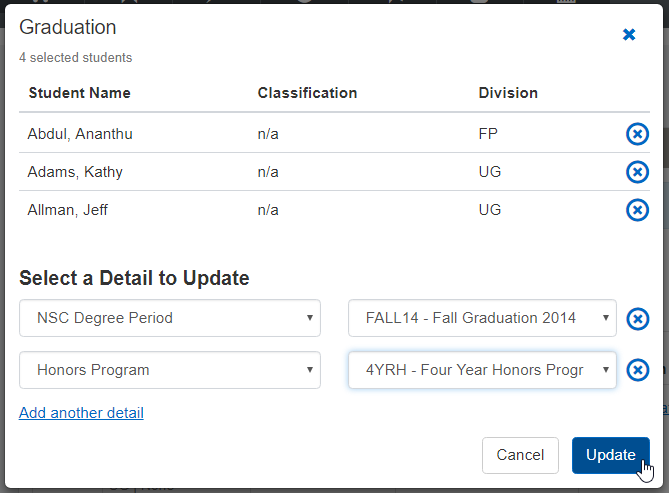Open the 4YRH Four Year Honors dropdown

482,370
